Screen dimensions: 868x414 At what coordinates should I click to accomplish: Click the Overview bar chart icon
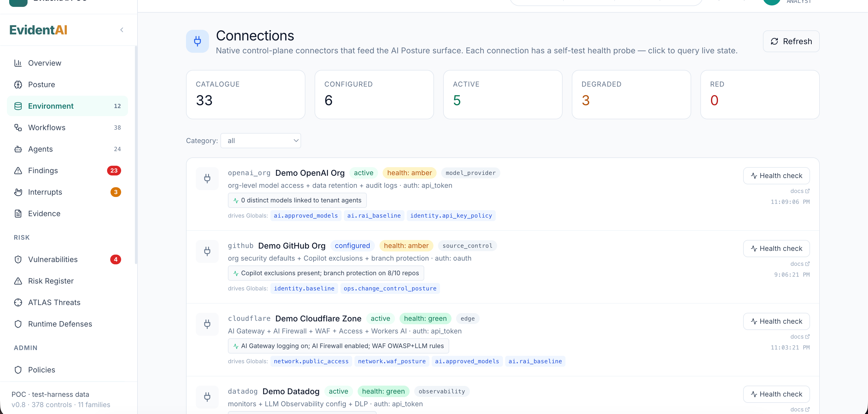click(18, 63)
